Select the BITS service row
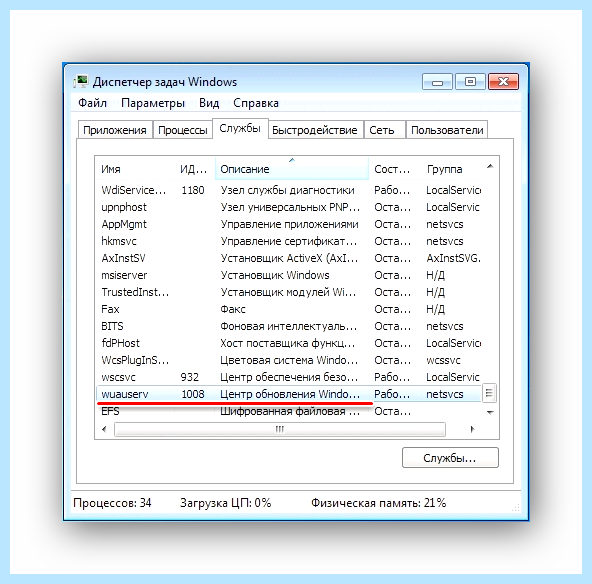This screenshot has height=584, width=592. tap(289, 326)
